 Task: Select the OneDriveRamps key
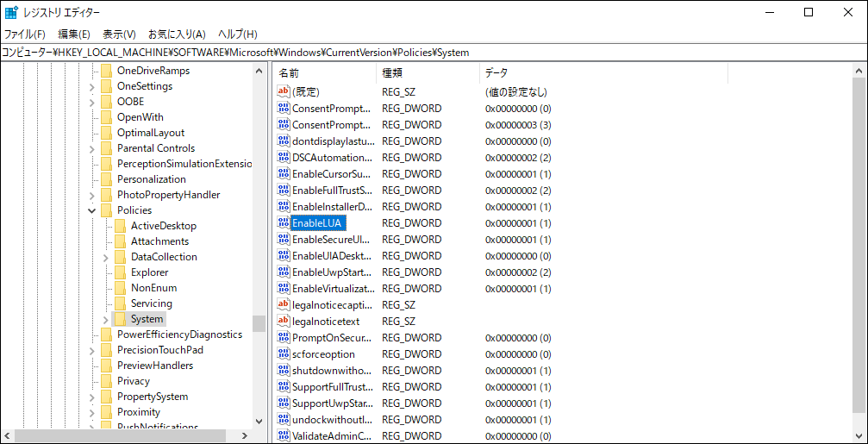click(x=153, y=71)
